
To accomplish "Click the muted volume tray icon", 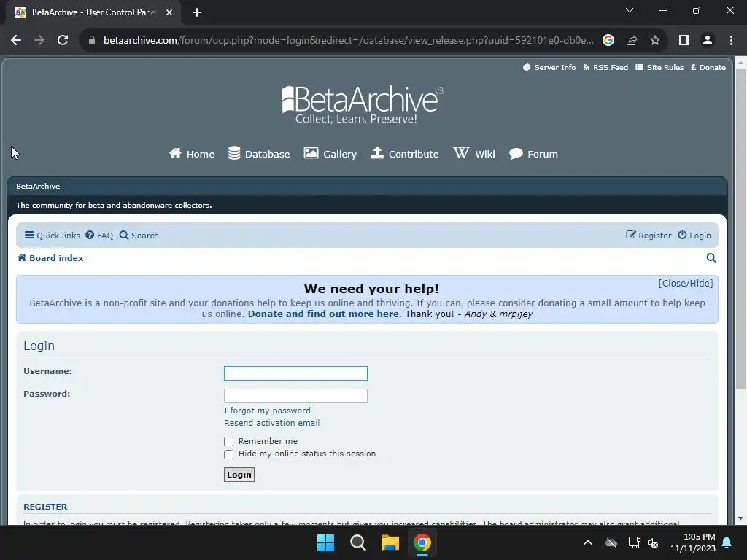I will [653, 542].
